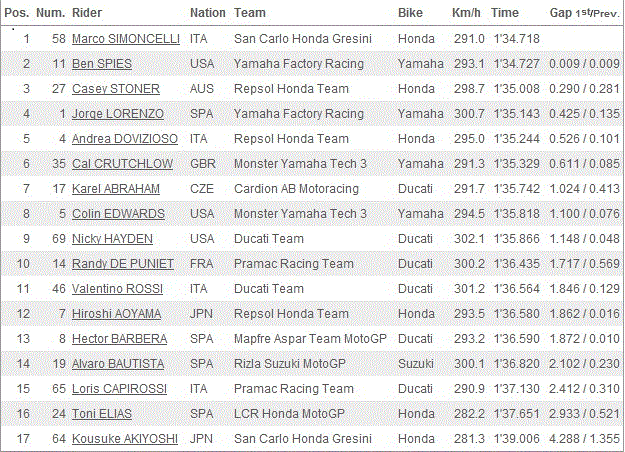This screenshot has width=625, height=452.
Task: Click Alvaro BAUTISTA name link
Action: (x=118, y=364)
